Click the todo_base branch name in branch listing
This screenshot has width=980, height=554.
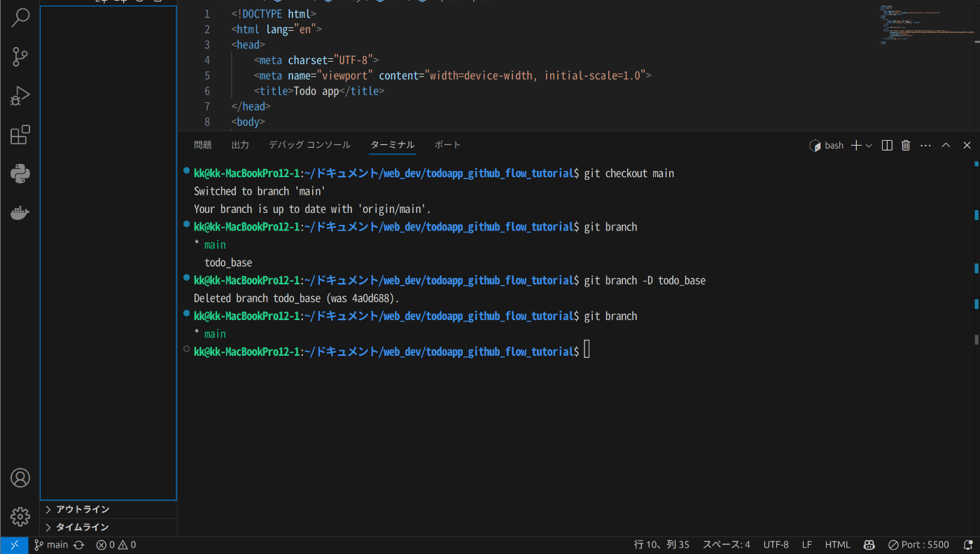pos(228,263)
